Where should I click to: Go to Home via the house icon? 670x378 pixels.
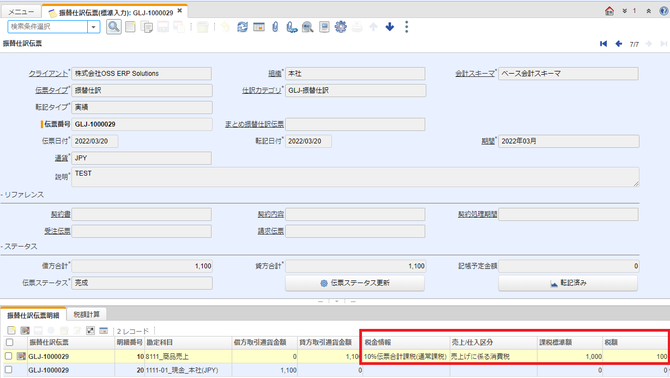pos(609,11)
